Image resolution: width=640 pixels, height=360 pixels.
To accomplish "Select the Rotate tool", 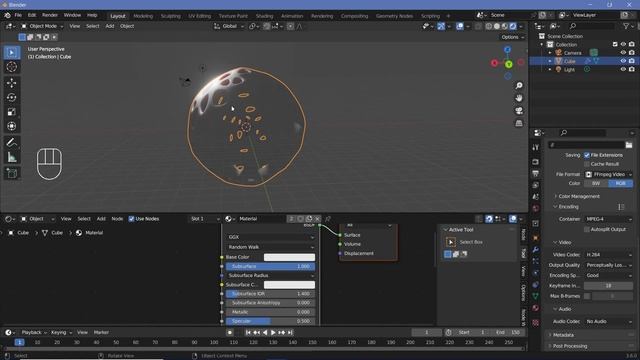I will [x=11, y=97].
